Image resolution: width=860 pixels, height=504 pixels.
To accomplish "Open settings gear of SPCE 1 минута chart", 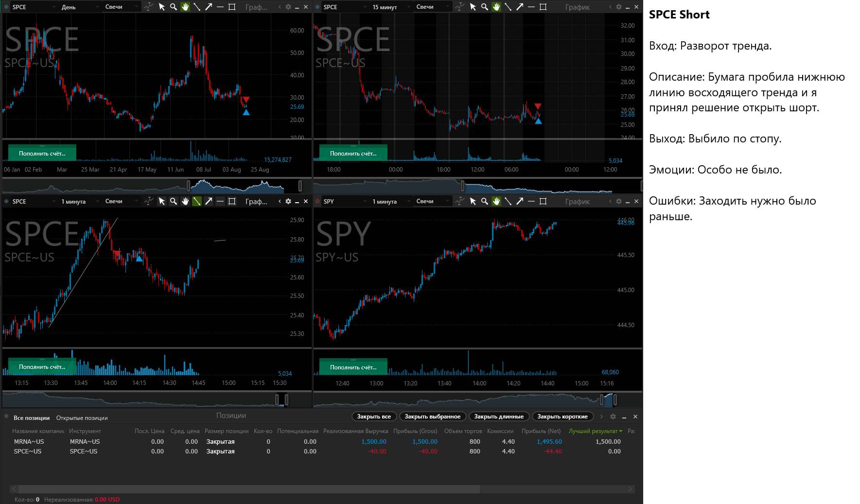I will (x=288, y=201).
